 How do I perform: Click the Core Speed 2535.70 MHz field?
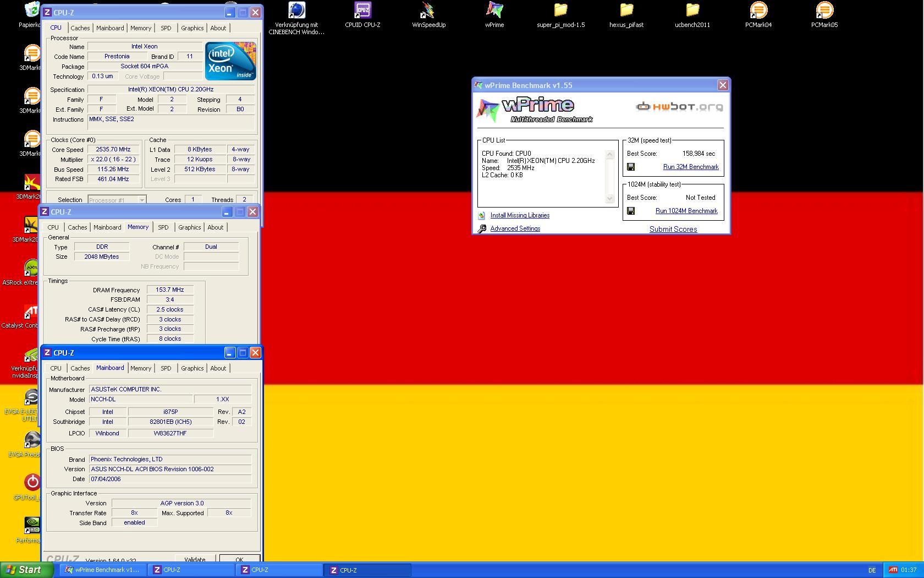click(113, 149)
